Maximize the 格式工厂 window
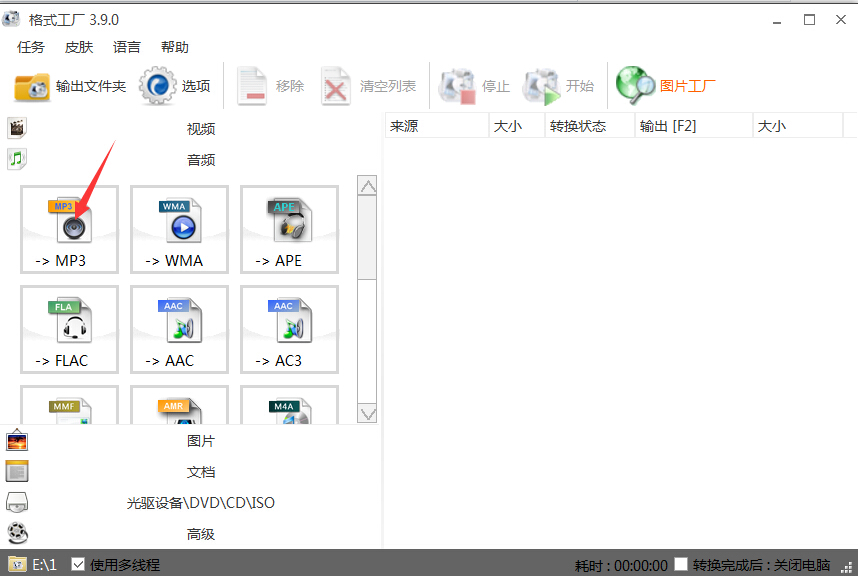Image resolution: width=858 pixels, height=576 pixels. (809, 20)
